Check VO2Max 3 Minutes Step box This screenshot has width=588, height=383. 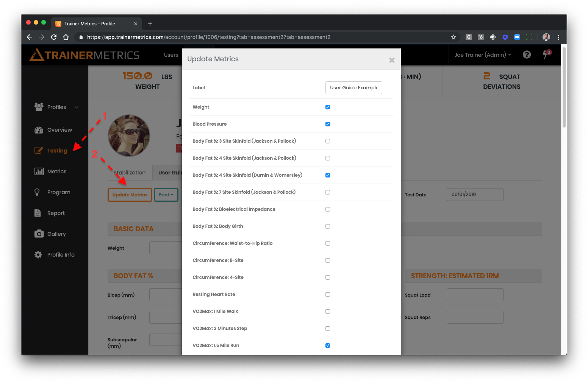tap(328, 329)
